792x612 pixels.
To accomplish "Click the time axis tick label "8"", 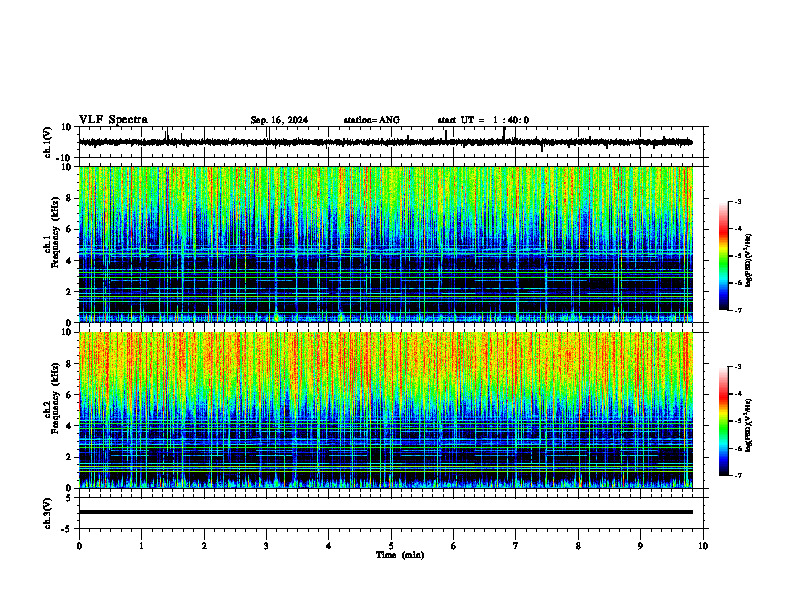I will click(578, 546).
